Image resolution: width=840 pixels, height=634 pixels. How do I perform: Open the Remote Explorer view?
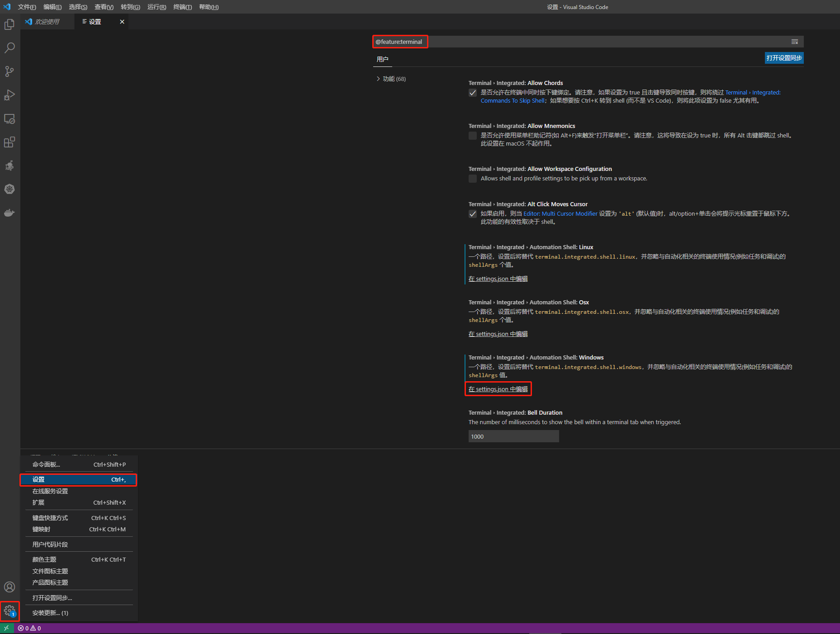point(9,118)
